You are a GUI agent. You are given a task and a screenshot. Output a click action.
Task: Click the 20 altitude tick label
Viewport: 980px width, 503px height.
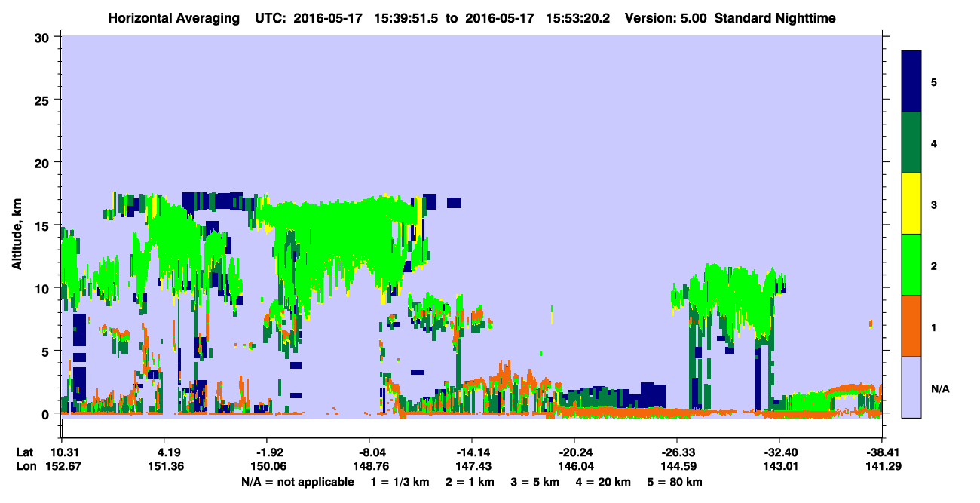point(44,163)
